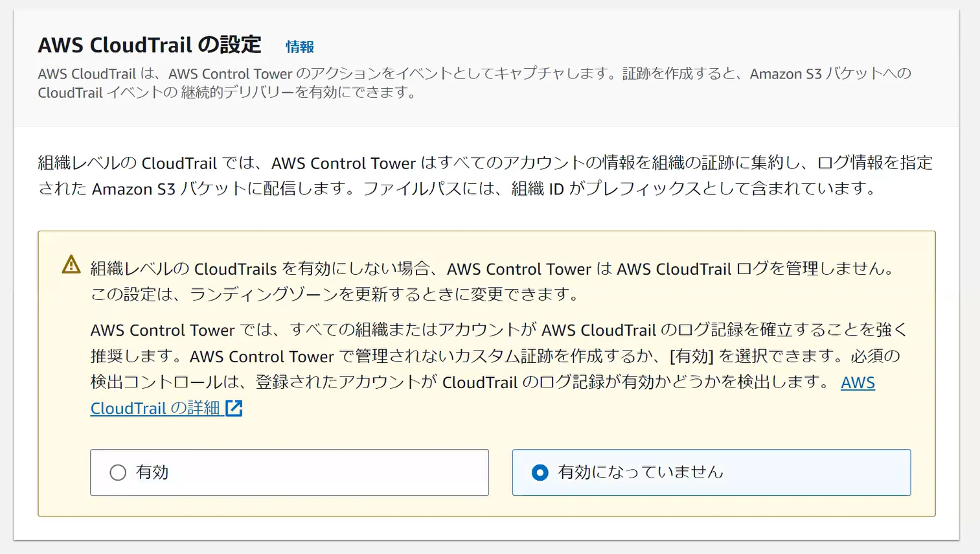The width and height of the screenshot is (980, 554).
Task: Open the 情報 info link
Action: pos(300,47)
